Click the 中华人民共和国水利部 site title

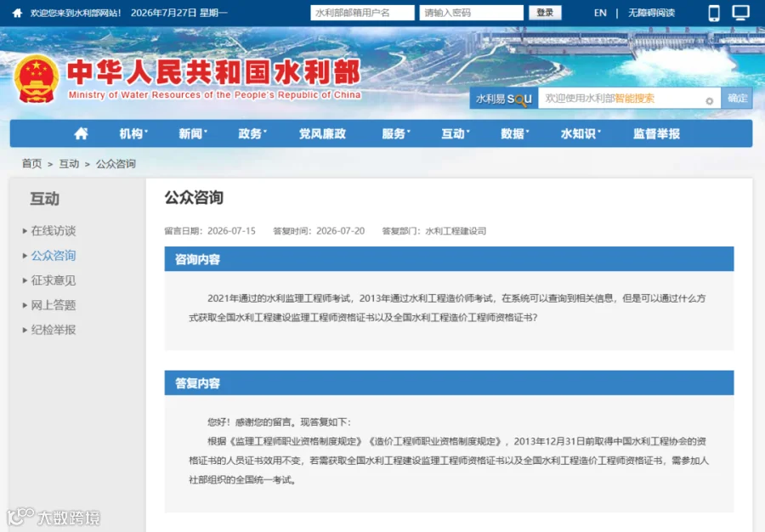click(213, 72)
